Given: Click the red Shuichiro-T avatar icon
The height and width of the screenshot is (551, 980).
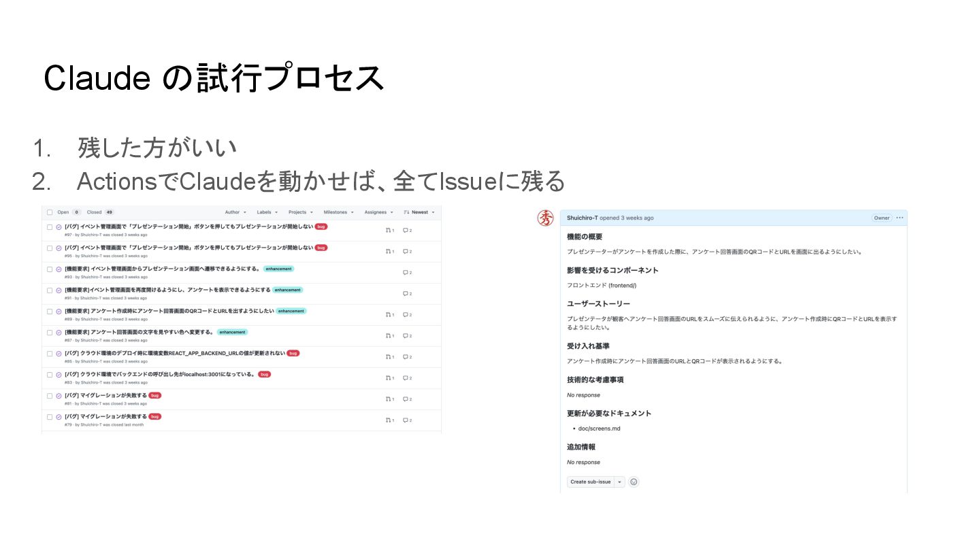Looking at the screenshot, I should 546,218.
